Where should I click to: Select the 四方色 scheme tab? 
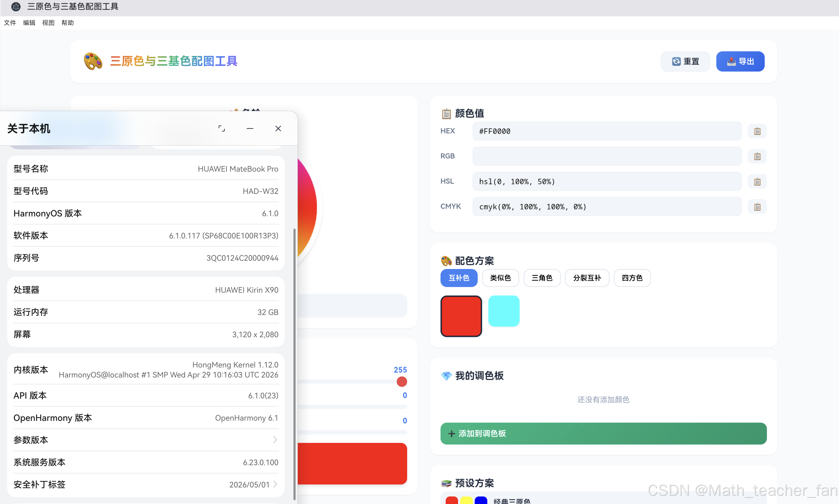click(x=632, y=278)
